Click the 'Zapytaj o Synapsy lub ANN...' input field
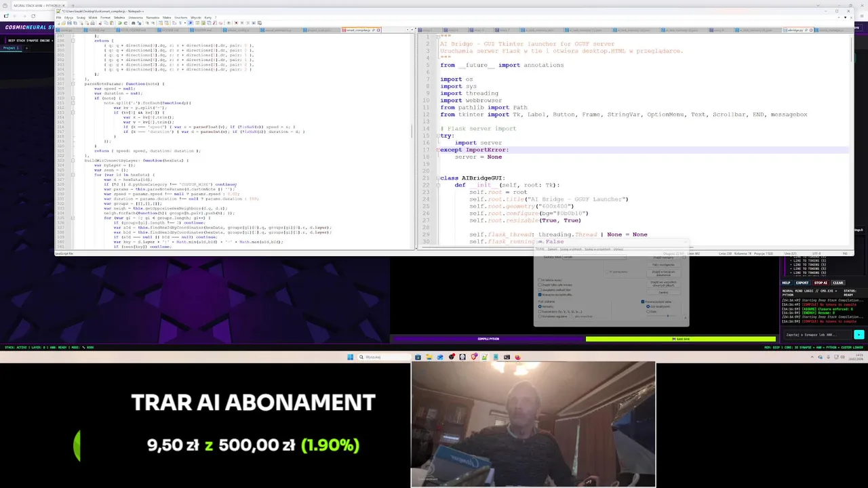The width and height of the screenshot is (868, 488). (x=817, y=334)
